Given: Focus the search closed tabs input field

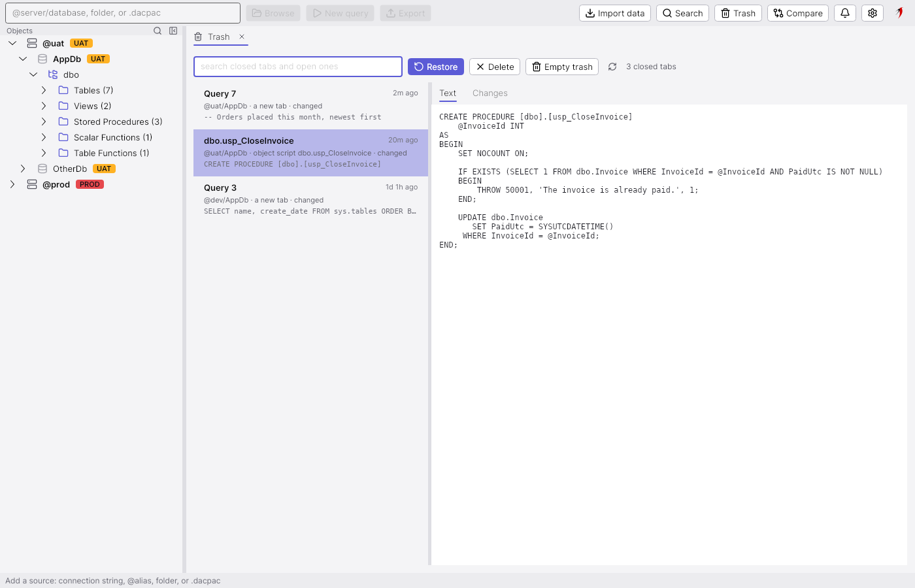Looking at the screenshot, I should 298,67.
